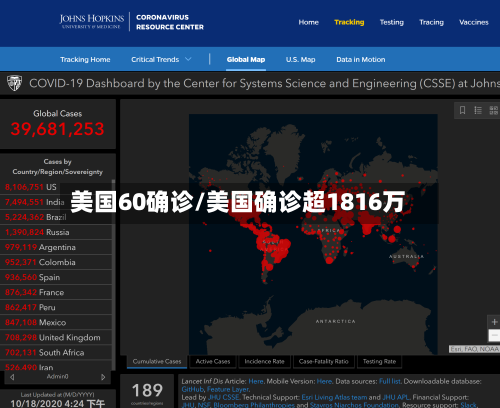Click the 189 countries/regions counter
This screenshot has height=408, width=500.
pyautogui.click(x=147, y=390)
